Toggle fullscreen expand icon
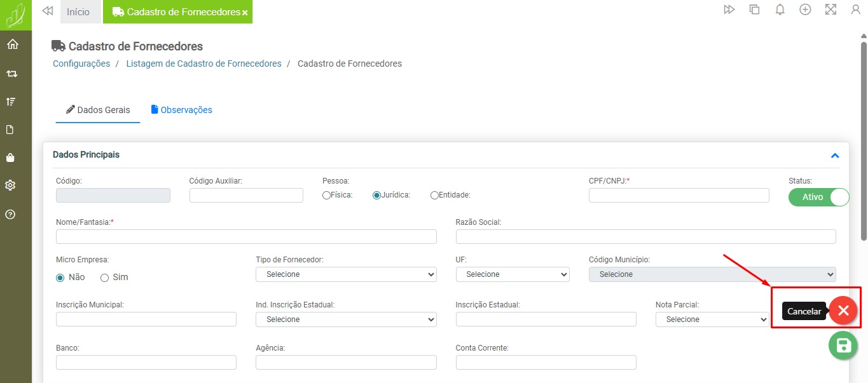Viewport: 868px width, 383px height. coord(830,10)
